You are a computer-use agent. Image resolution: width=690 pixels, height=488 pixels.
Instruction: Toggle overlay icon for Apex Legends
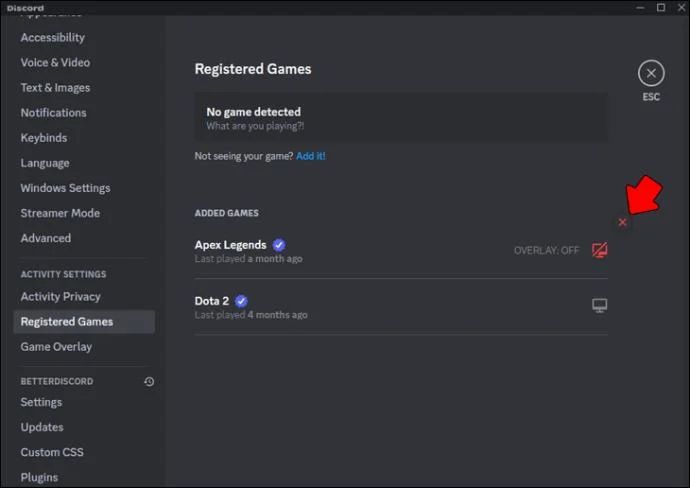(x=599, y=250)
